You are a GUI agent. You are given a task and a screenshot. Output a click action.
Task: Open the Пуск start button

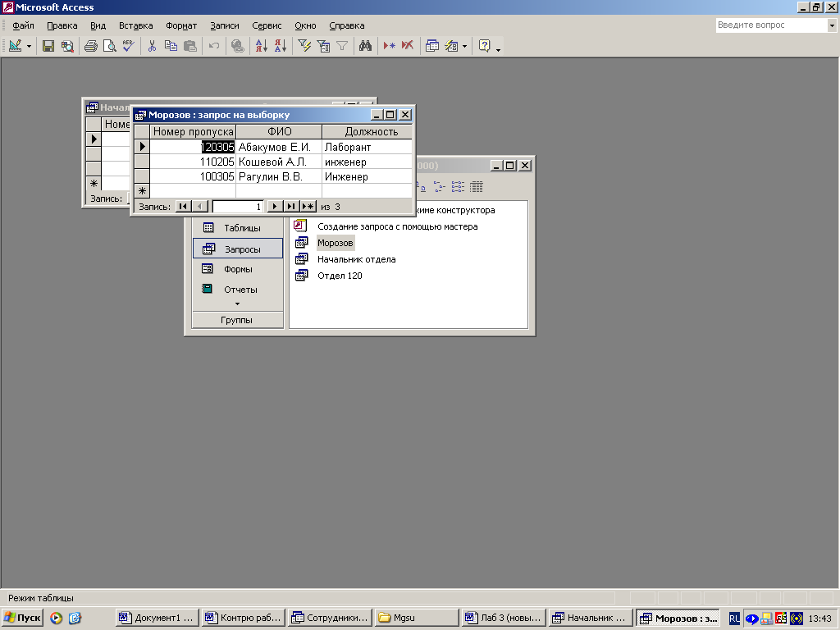pos(22,618)
